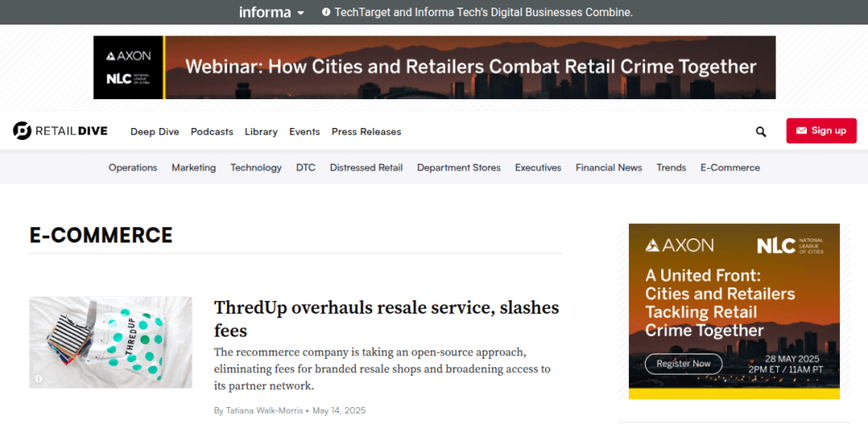The height and width of the screenshot is (424, 868).
Task: Select the Marketing topic
Action: click(194, 167)
